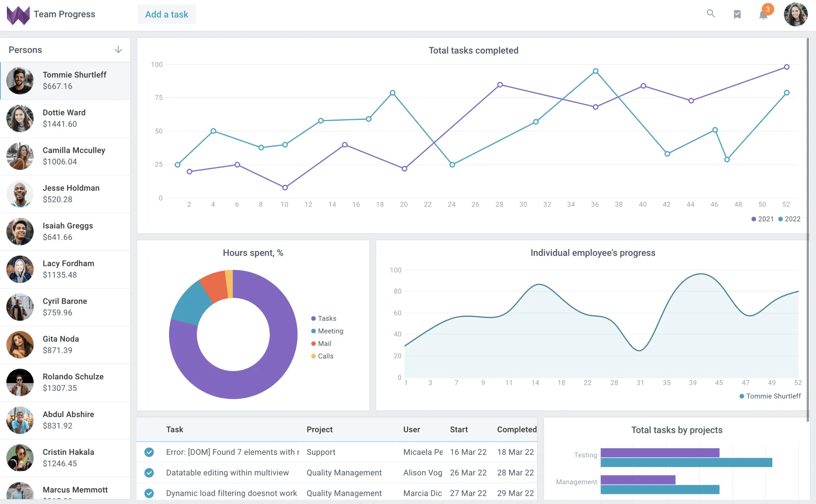Sort table by Start column header

tap(459, 430)
